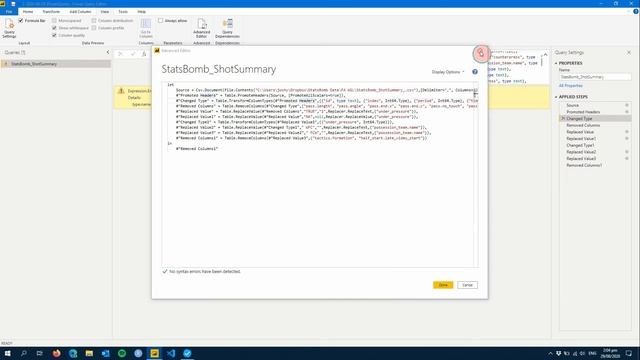Click the taskbar clock
The width and height of the screenshot is (640, 360).
tap(611, 353)
